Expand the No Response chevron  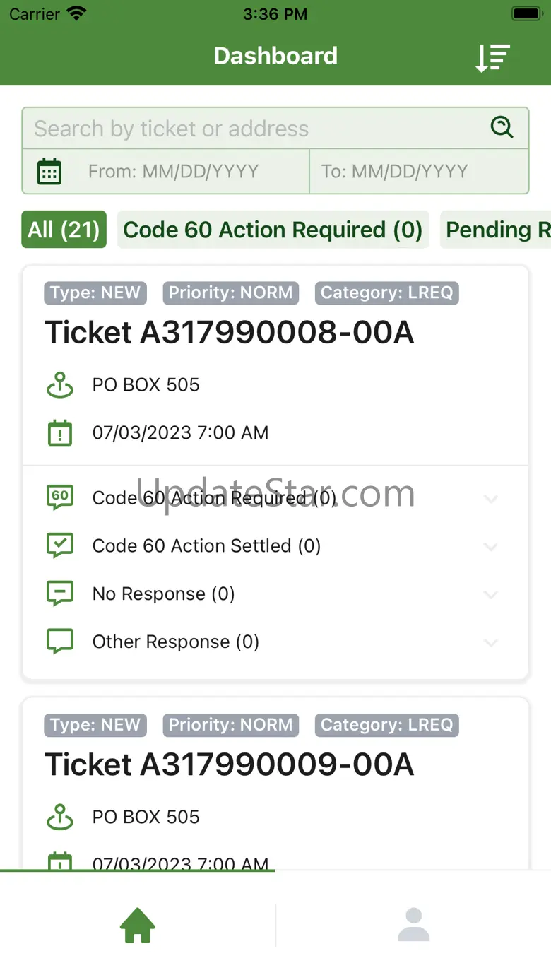click(x=491, y=595)
